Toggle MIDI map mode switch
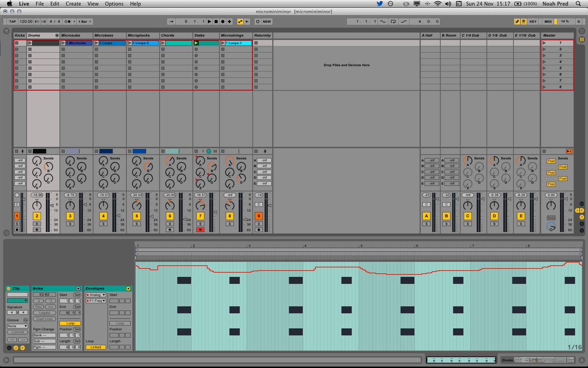Image resolution: width=588 pixels, height=368 pixels. tap(548, 21)
